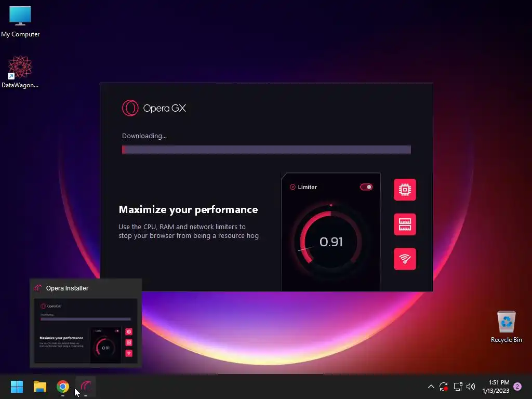The image size is (532, 399).
Task: Click the 'Downloading...' status text
Action: 144,136
